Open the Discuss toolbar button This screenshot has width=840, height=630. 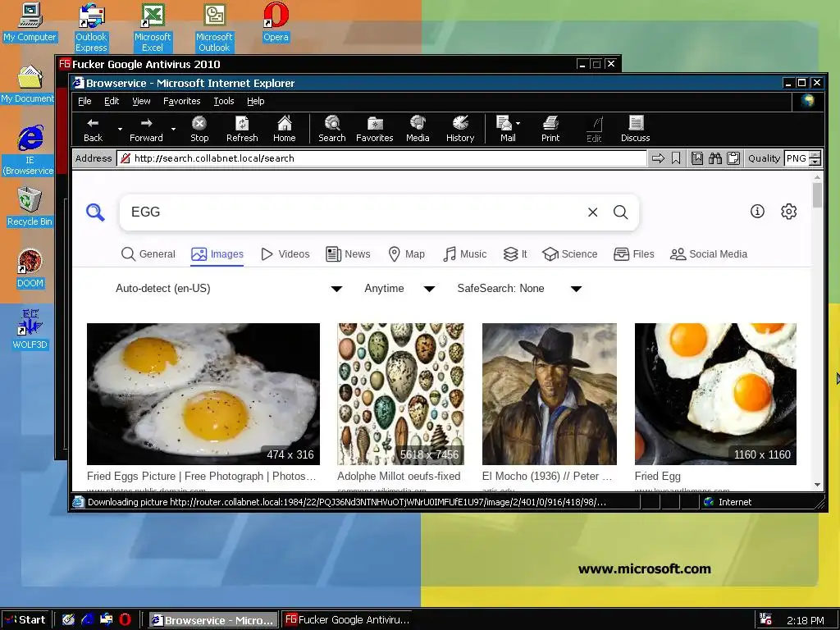tap(636, 129)
